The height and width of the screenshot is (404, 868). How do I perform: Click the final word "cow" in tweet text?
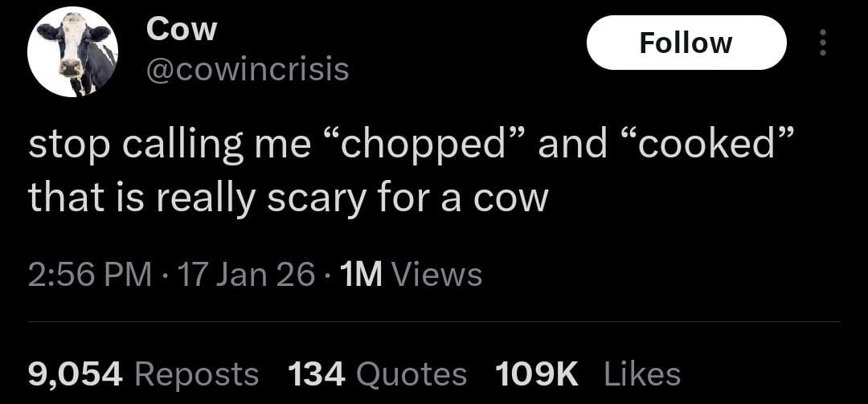(x=511, y=198)
